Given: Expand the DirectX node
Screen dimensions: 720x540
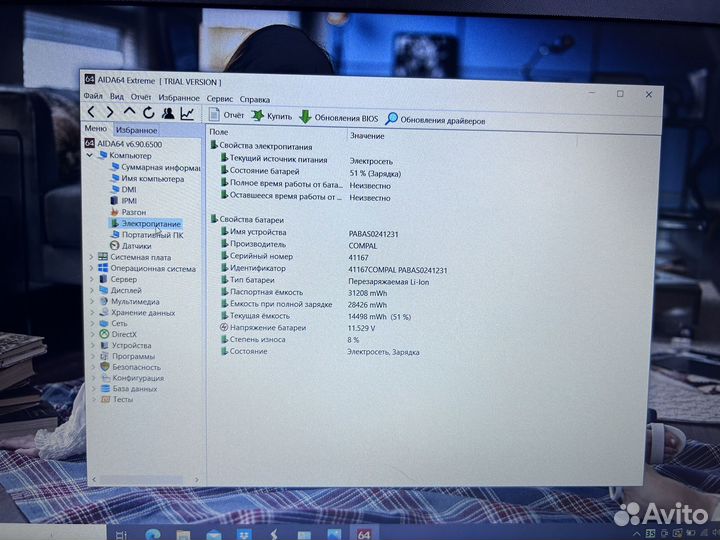Looking at the screenshot, I should pyautogui.click(x=93, y=334).
